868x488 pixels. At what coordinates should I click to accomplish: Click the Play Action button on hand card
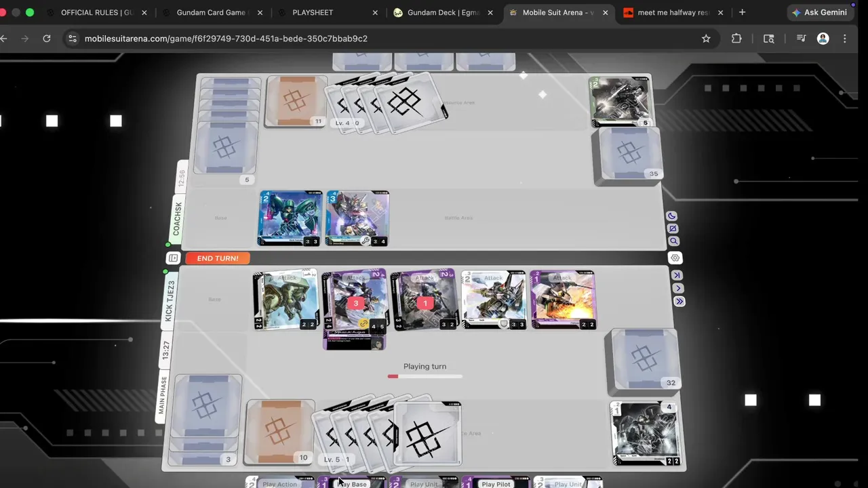coord(280,484)
